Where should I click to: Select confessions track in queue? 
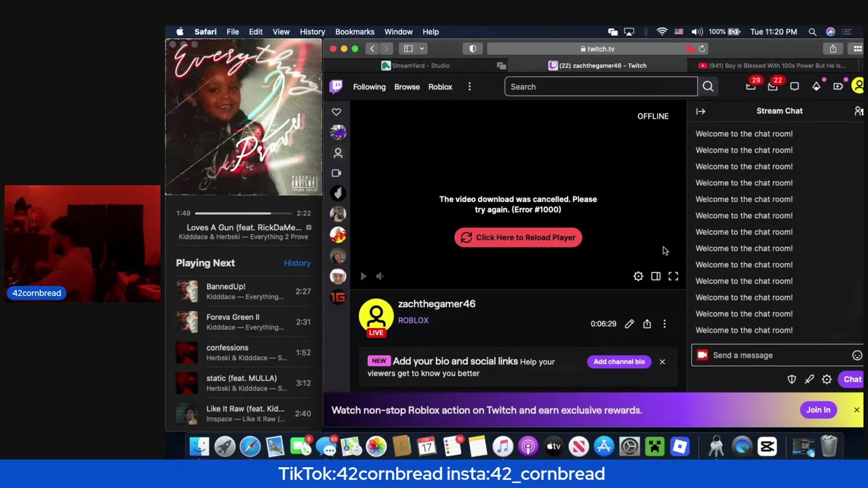(x=243, y=352)
